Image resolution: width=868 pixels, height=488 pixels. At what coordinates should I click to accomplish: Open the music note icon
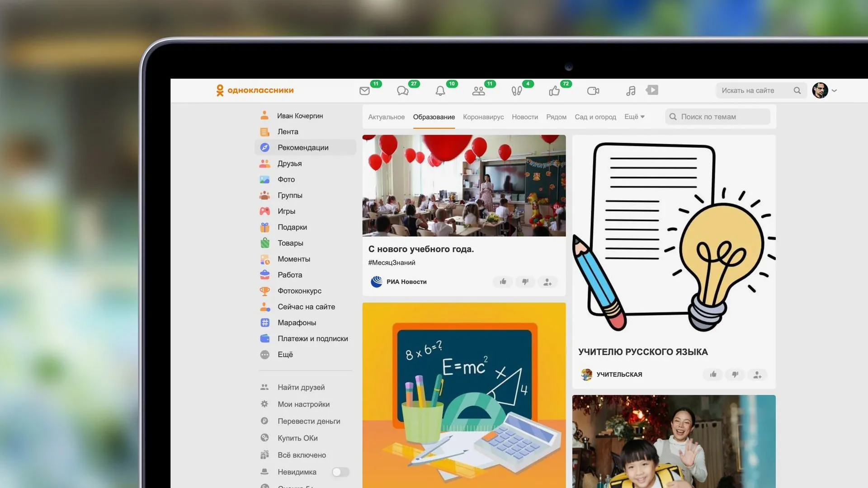pyautogui.click(x=631, y=91)
